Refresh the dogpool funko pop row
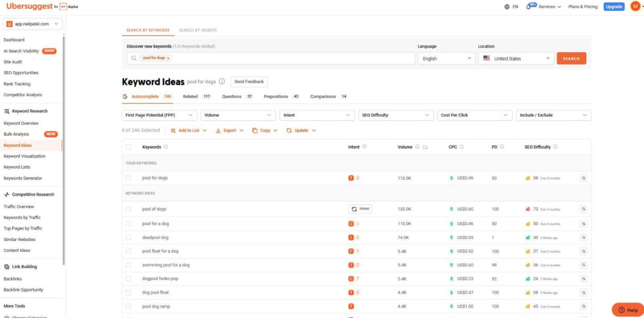This screenshot has width=644, height=318. tap(584, 279)
